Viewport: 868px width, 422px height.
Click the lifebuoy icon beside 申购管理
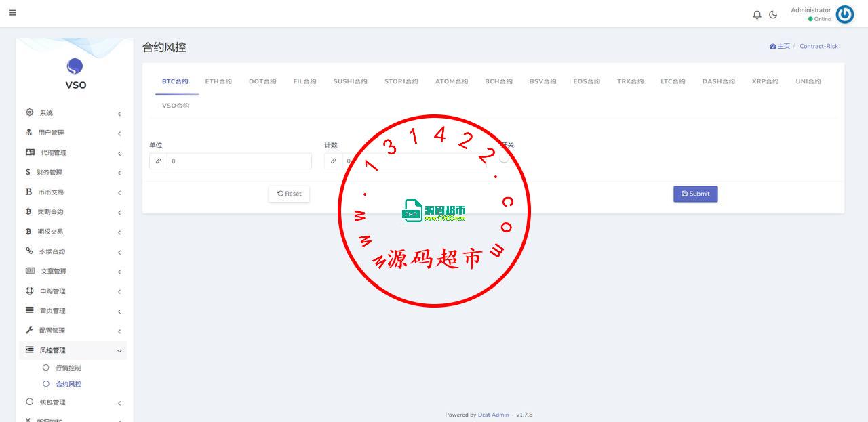29,291
